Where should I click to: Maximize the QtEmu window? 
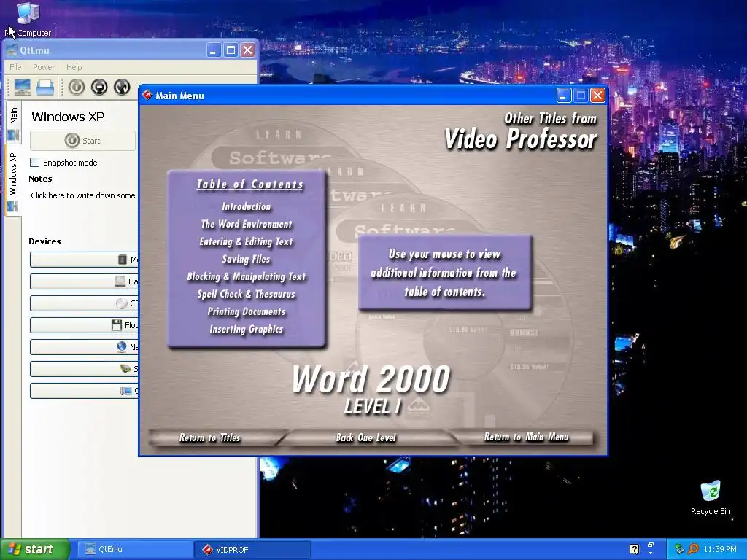[231, 50]
